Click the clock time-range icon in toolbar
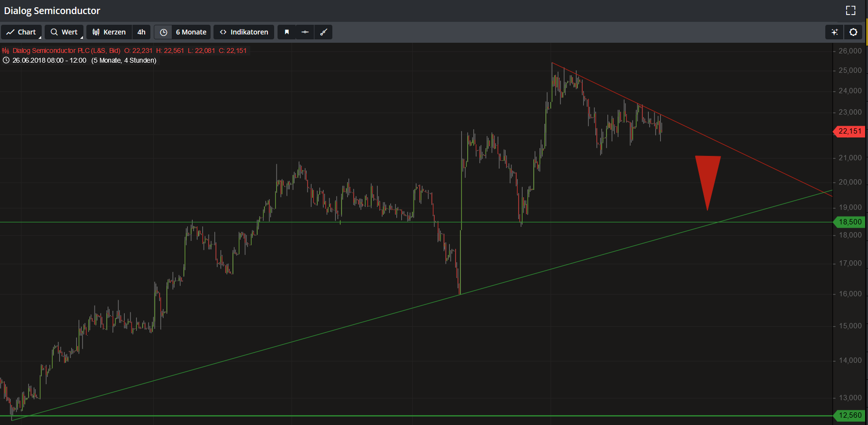Viewport: 868px width, 425px height. [x=164, y=32]
